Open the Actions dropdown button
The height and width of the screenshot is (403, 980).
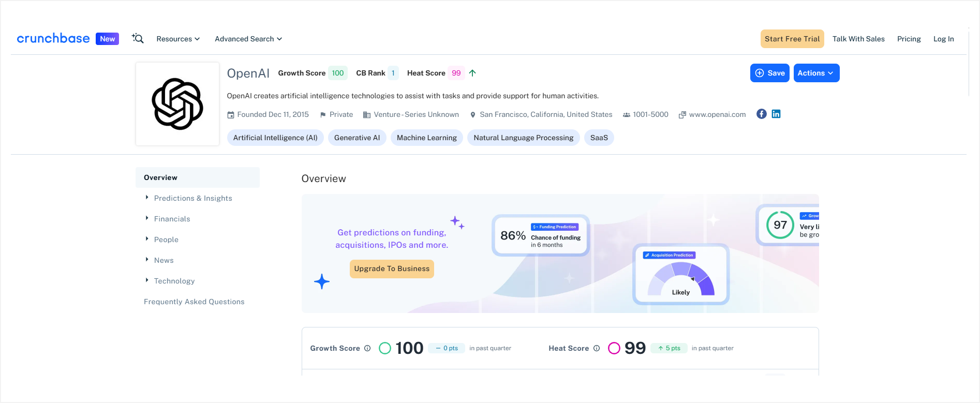[x=816, y=73]
